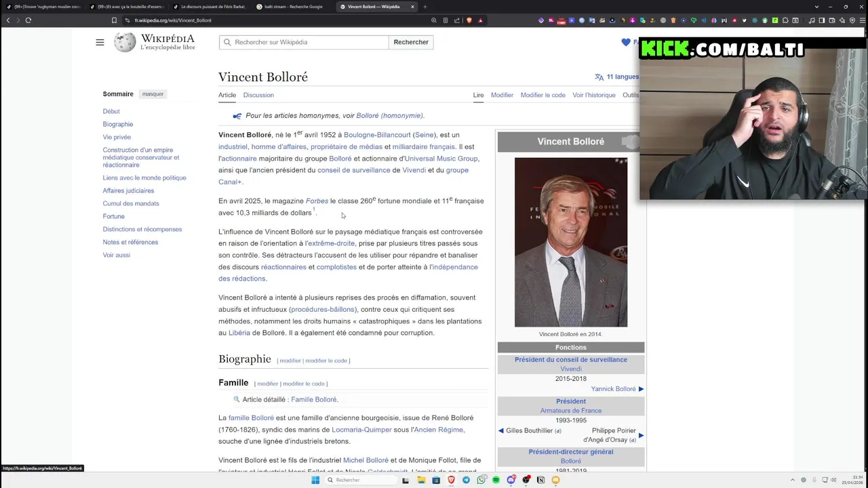The image size is (868, 488).
Task: Open Brave Shields lion icon in address bar
Action: tap(469, 20)
